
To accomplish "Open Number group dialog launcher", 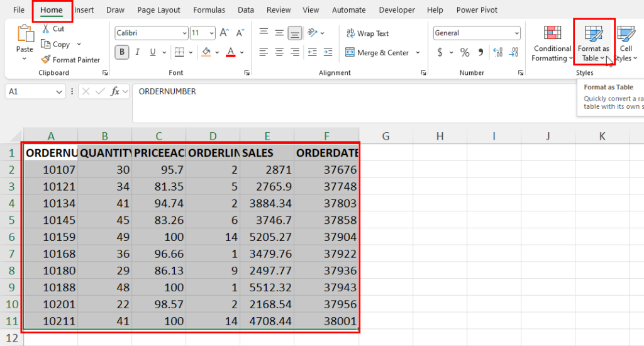I will tap(521, 73).
